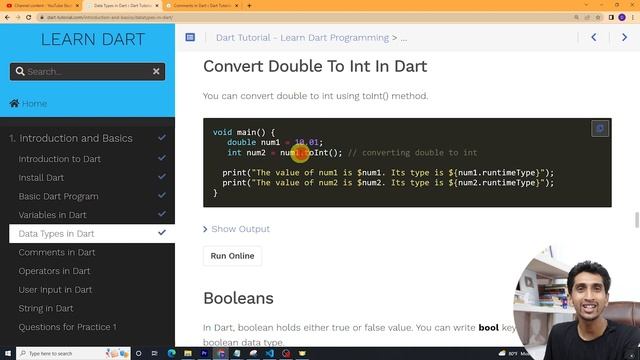Screen dimensions: 640x360
Task: Click the Windows taskbar search box
Action: click(x=73, y=353)
